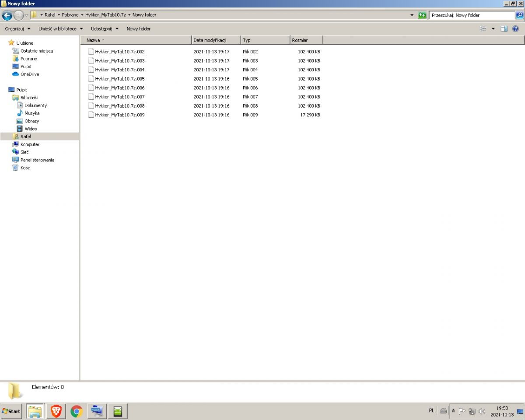Open Udostępnij menu
This screenshot has height=420, width=525.
pyautogui.click(x=105, y=29)
